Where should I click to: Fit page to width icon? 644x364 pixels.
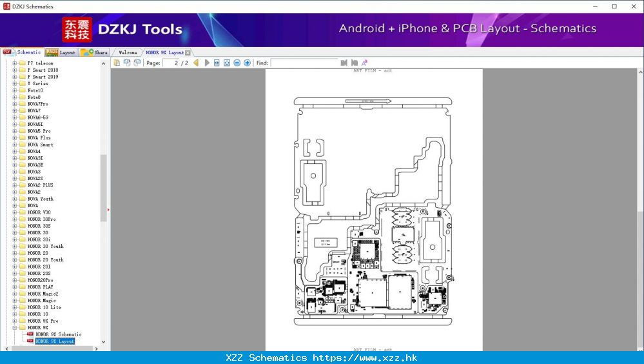[x=217, y=63]
